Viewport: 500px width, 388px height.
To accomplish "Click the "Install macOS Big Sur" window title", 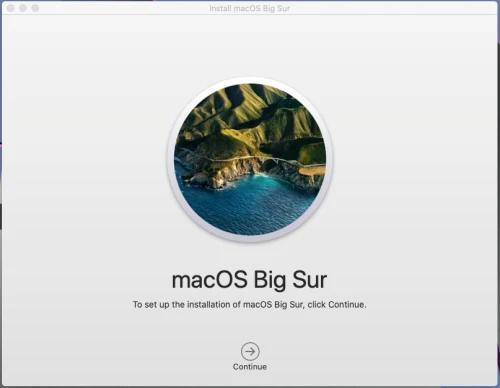I will tap(250, 8).
